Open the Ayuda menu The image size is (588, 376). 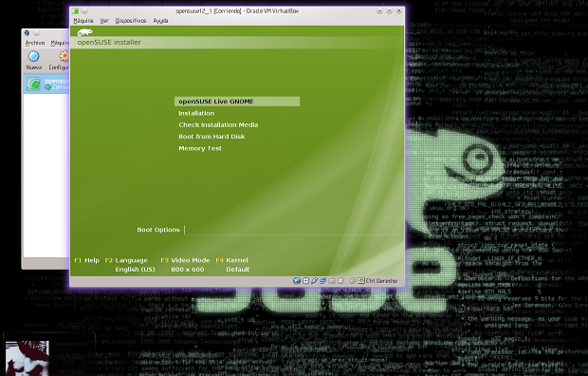pos(160,21)
